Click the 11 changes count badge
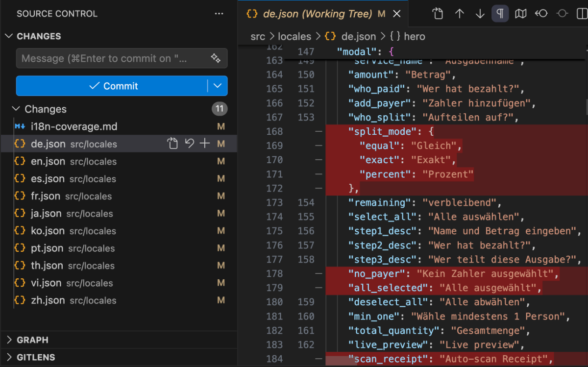 220,109
